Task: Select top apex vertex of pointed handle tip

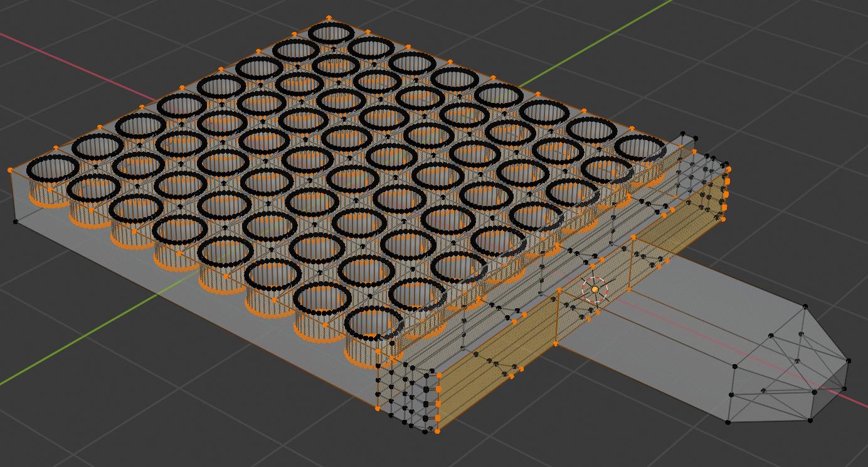Action: [805, 307]
